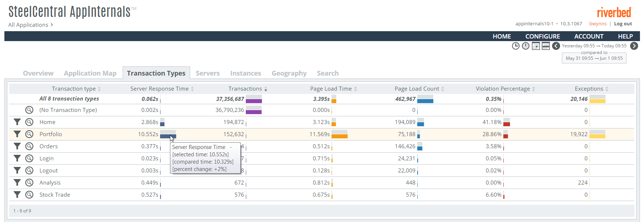Click the magnifier icon in Home row
The image size is (644, 222).
pyautogui.click(x=29, y=122)
